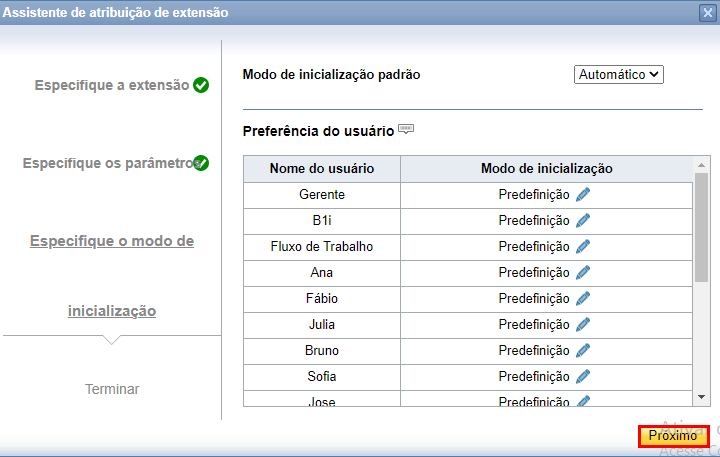Edit startup mode for B1i user

(583, 221)
